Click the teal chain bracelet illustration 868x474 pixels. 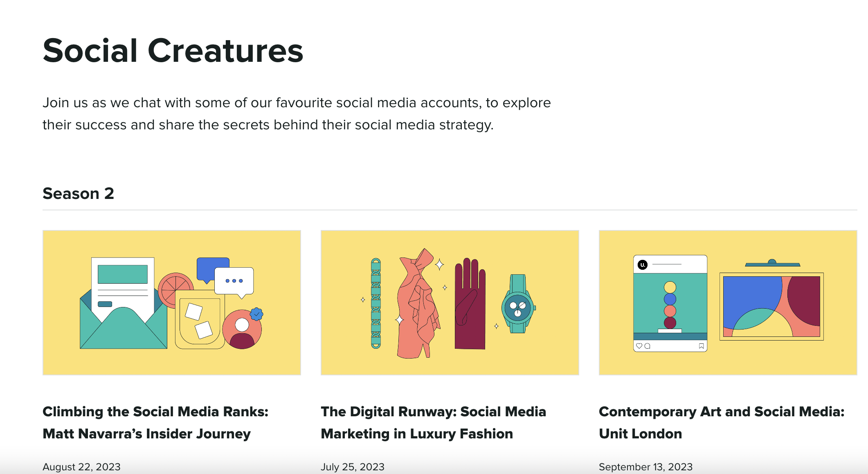point(376,303)
